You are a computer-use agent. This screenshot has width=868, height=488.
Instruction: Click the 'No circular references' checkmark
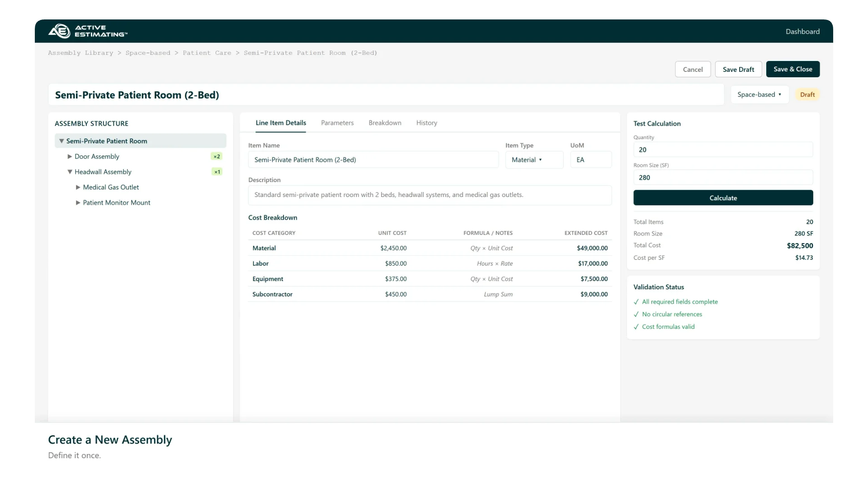point(637,314)
